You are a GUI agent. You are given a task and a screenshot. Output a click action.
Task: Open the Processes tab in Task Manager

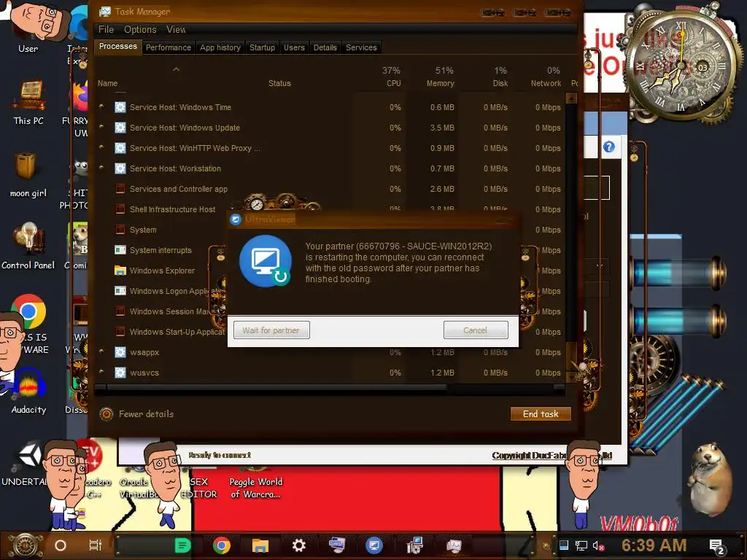coord(117,47)
